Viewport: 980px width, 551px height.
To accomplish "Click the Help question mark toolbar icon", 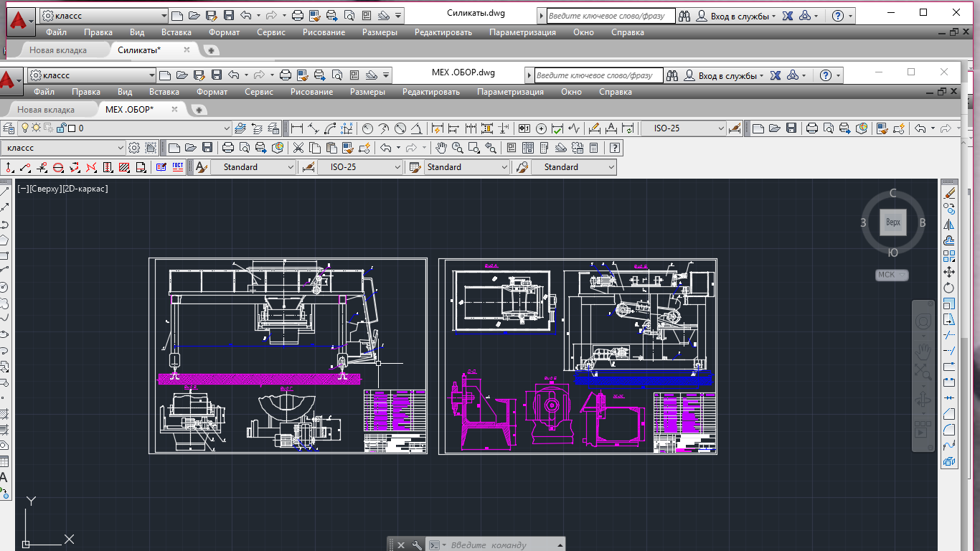I will coord(615,148).
